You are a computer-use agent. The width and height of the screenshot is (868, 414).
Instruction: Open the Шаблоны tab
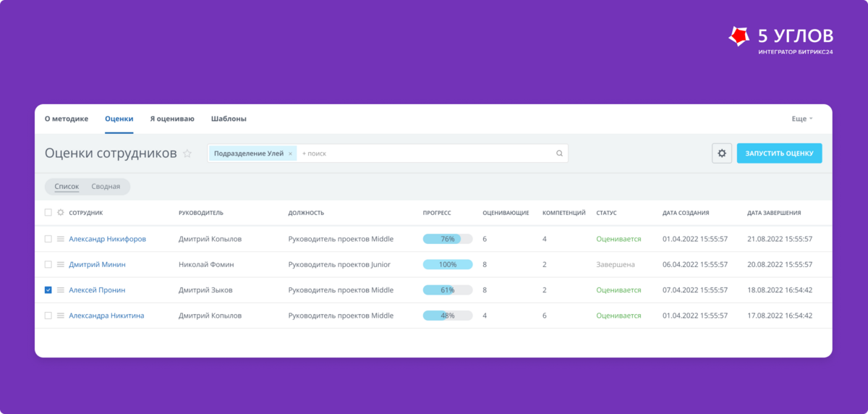229,119
